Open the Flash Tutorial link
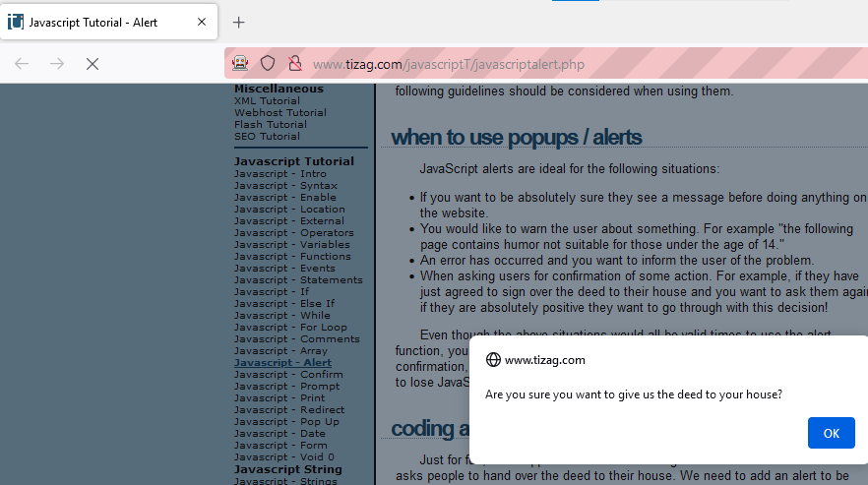Screen dimensions: 868x485 pyautogui.click(x=270, y=125)
